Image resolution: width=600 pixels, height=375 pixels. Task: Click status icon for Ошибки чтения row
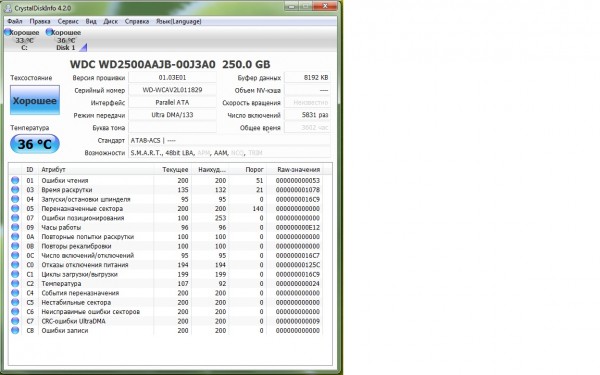point(15,180)
